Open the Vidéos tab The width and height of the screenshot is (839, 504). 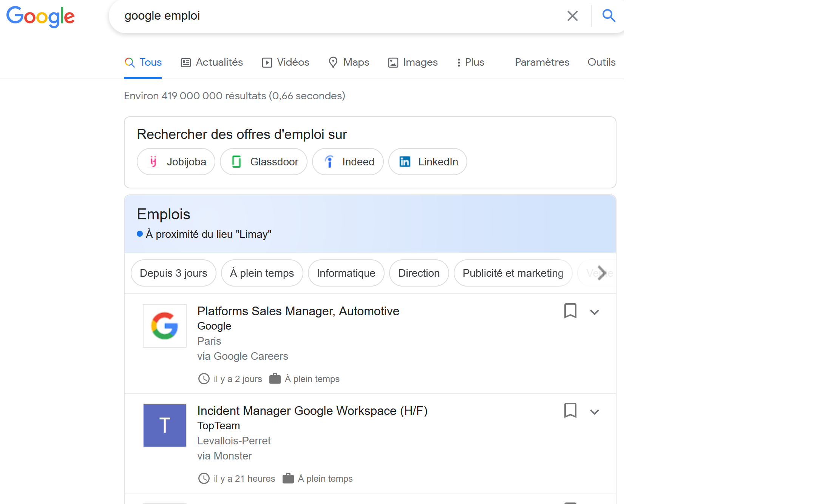[x=286, y=62]
